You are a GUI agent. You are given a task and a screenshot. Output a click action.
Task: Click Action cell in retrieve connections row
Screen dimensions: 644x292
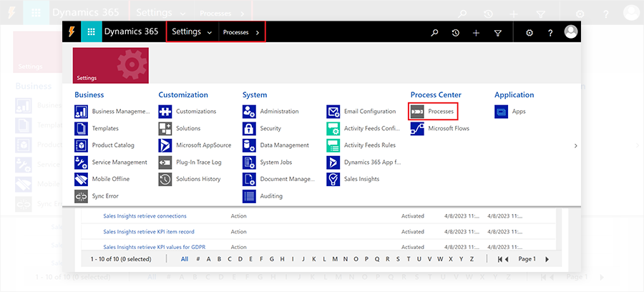238,216
